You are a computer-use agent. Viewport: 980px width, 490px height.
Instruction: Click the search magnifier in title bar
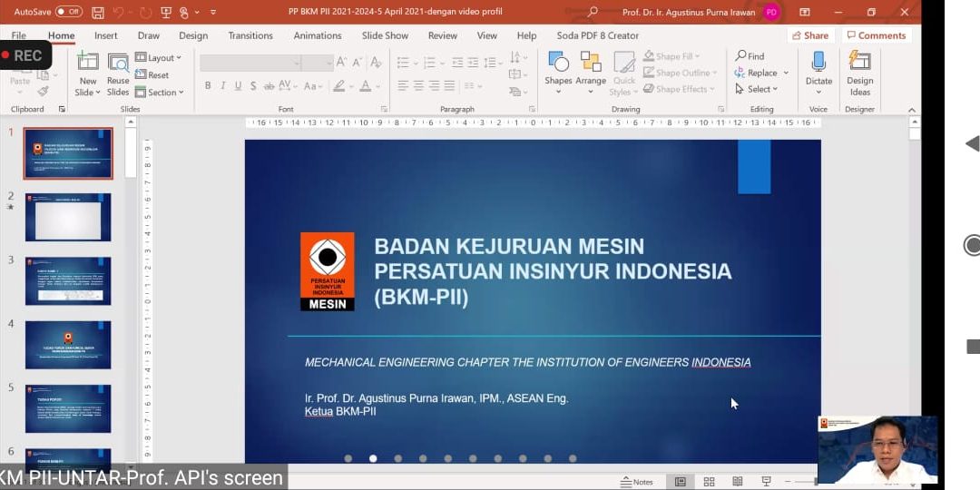[x=593, y=12]
